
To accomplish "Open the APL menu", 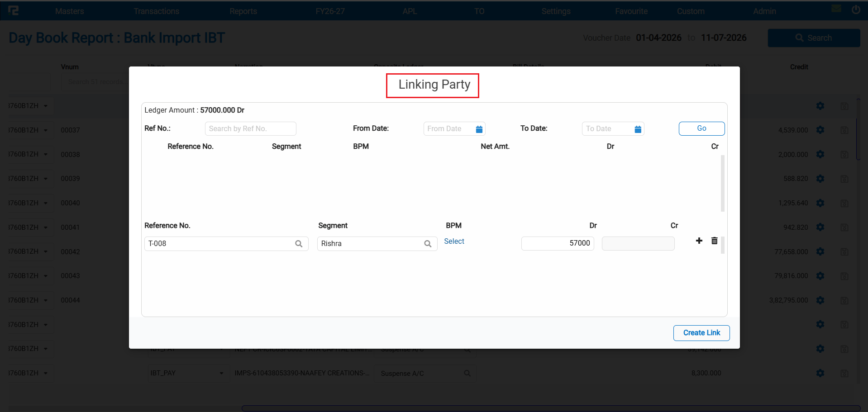I will 410,11.
